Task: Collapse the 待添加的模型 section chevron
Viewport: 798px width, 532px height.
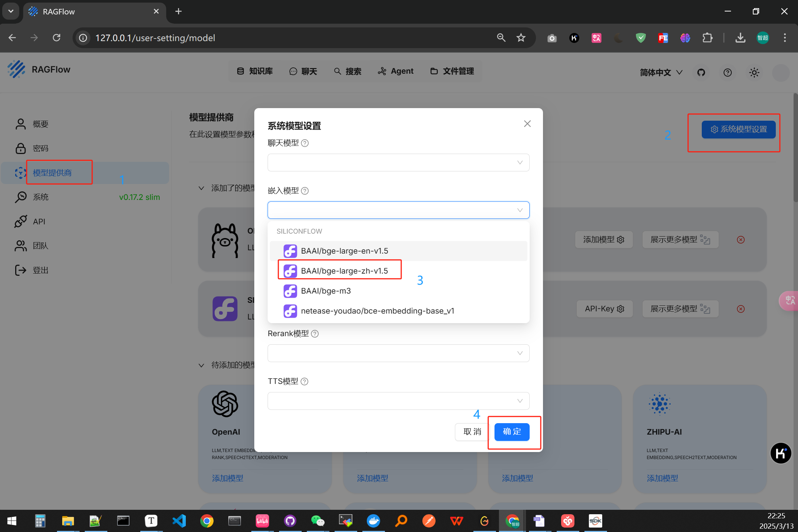Action: pyautogui.click(x=201, y=365)
